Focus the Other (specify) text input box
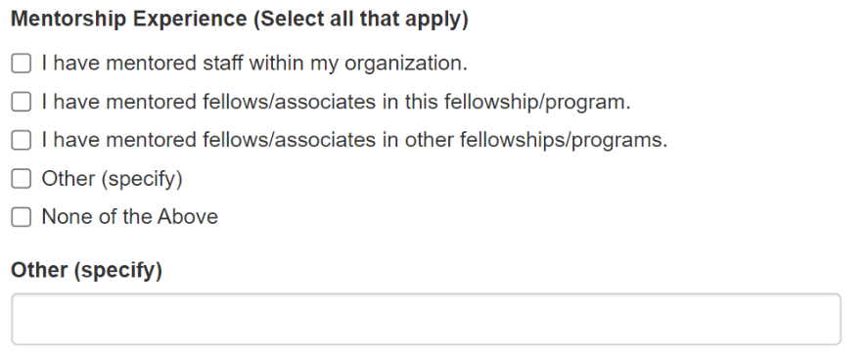Image resolution: width=868 pixels, height=355 pixels. point(427,319)
